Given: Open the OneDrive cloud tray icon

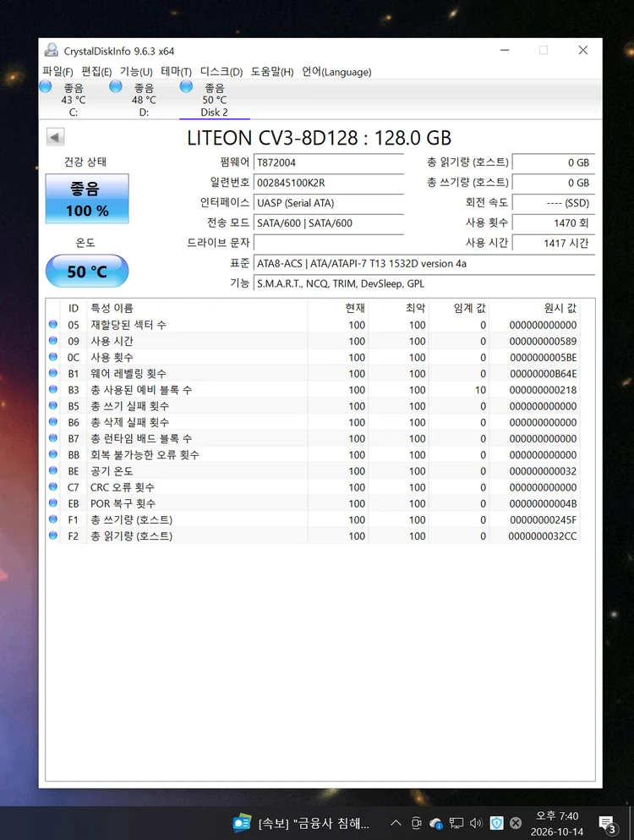Looking at the screenshot, I should (x=436, y=823).
